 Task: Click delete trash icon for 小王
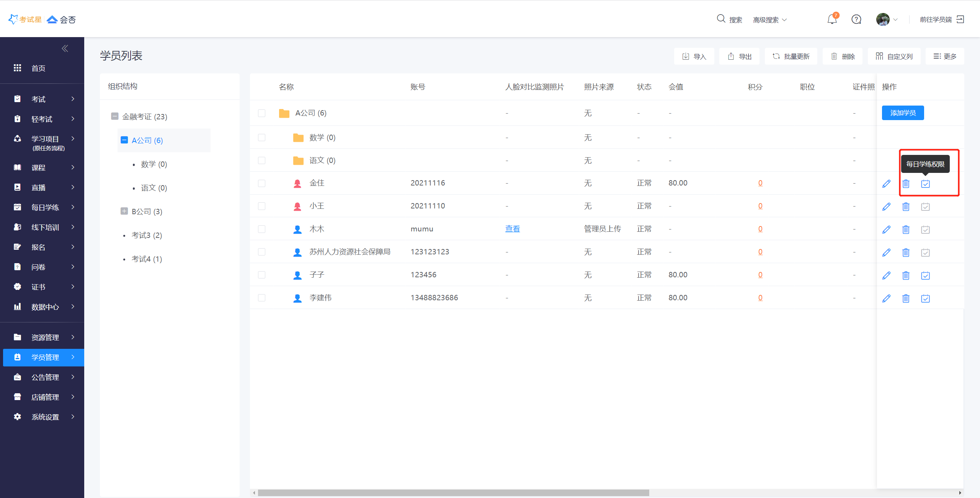[x=906, y=207]
